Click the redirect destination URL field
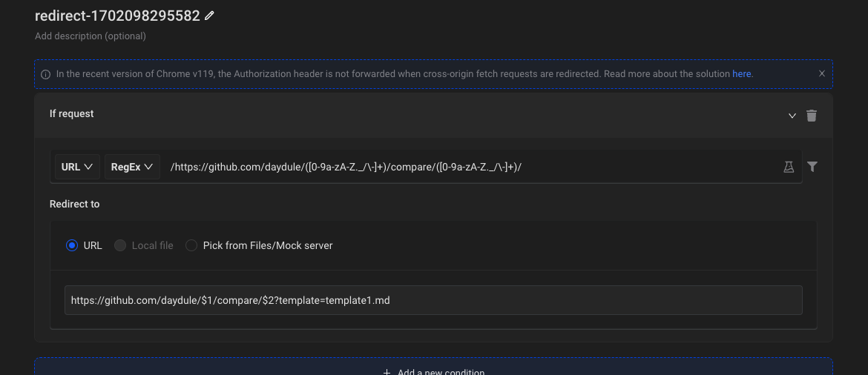This screenshot has width=868, height=375. [x=433, y=300]
